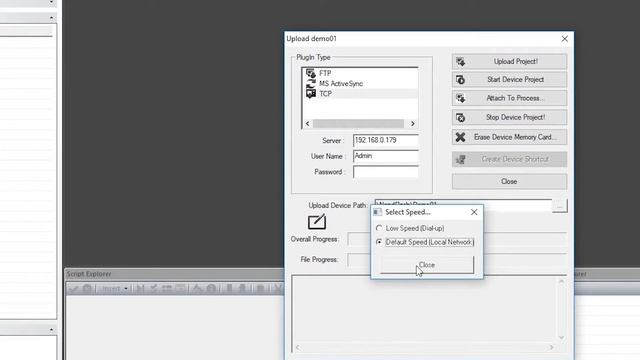This screenshot has width=640, height=360.
Task: Start the device project
Action: [509, 80]
